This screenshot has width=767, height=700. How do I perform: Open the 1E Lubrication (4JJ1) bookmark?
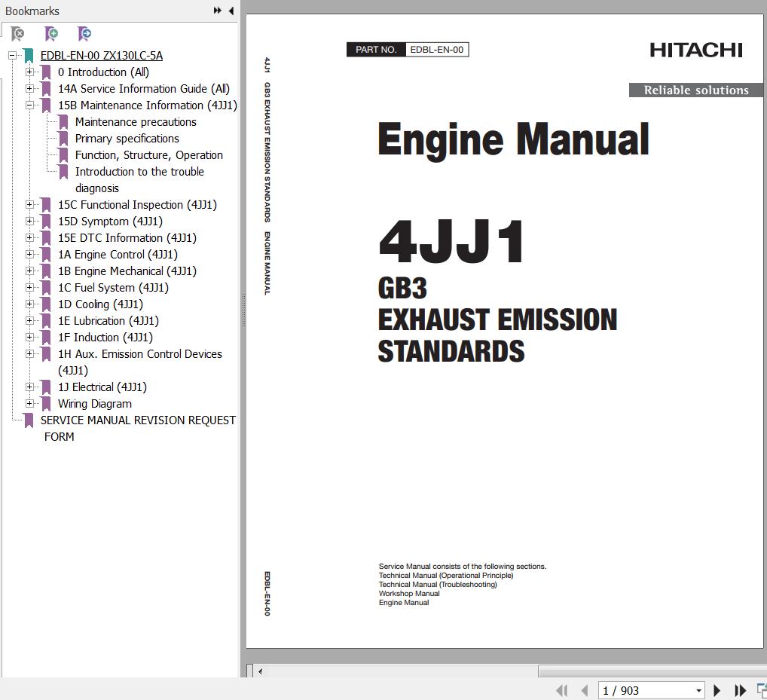[108, 322]
